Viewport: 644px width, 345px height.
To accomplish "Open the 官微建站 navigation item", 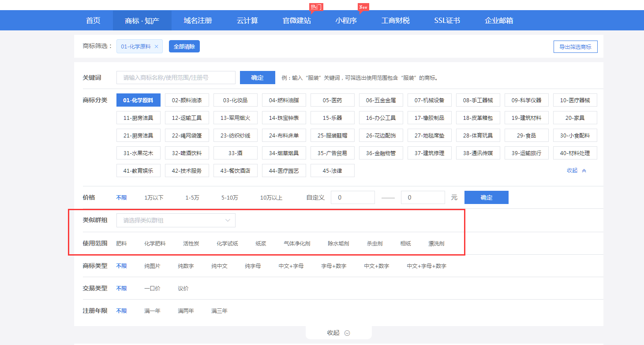I will (297, 20).
